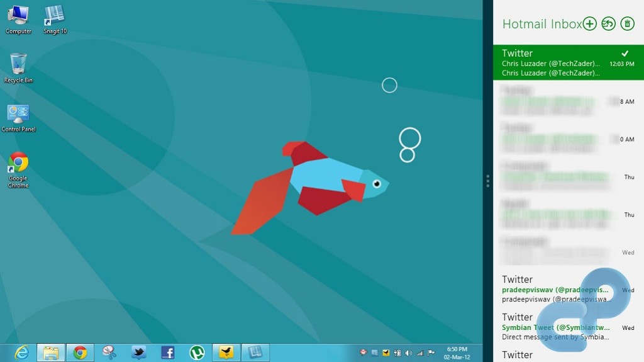Click the reply icon in Hotmail Inbox header

point(608,24)
